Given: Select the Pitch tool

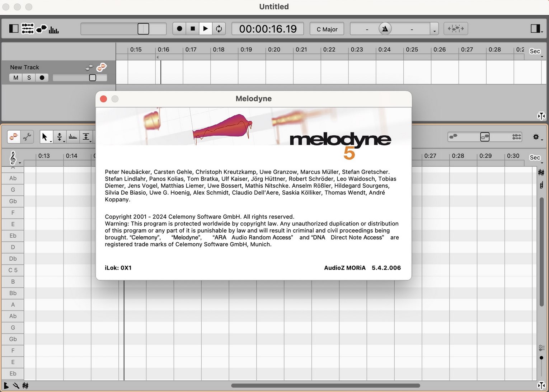Looking at the screenshot, I should pos(60,137).
